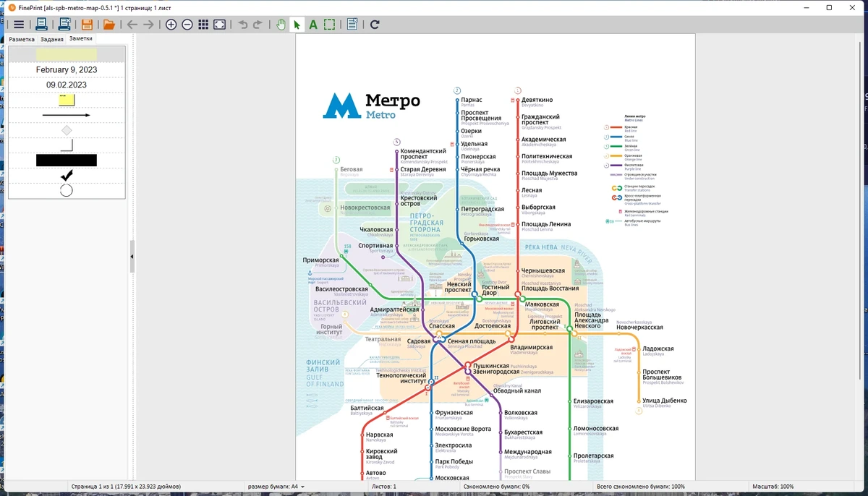Fit page to window icon
This screenshot has height=496, width=868.
(219, 25)
